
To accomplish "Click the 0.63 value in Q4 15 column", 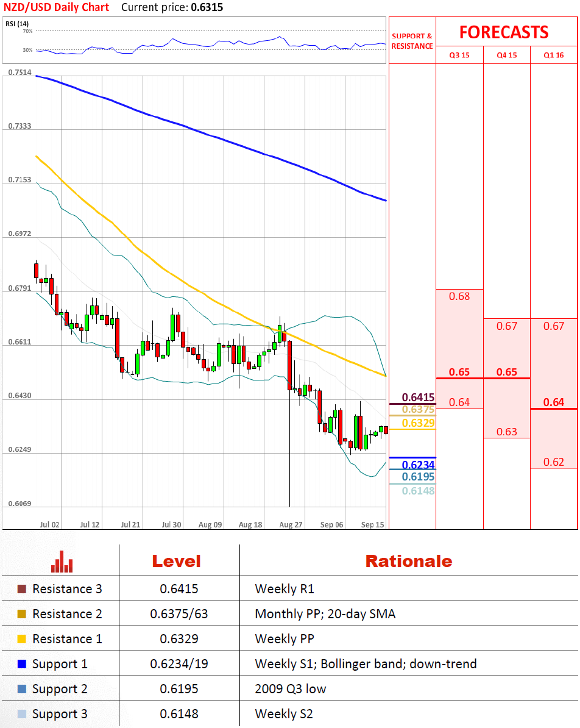I will pyautogui.click(x=507, y=432).
